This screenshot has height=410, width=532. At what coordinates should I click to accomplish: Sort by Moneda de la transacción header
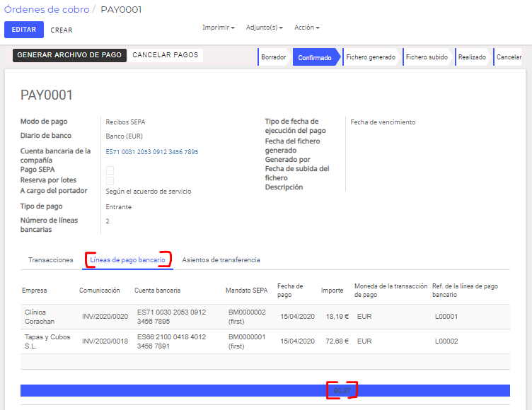click(391, 291)
